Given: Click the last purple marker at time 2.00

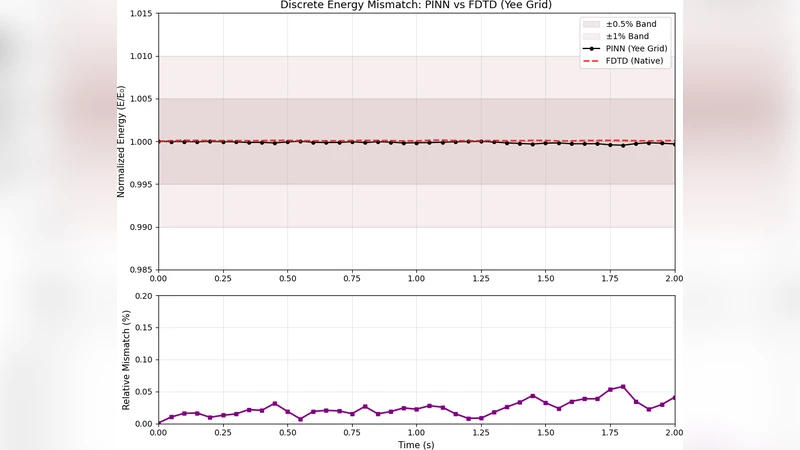Looking at the screenshot, I should point(675,397).
